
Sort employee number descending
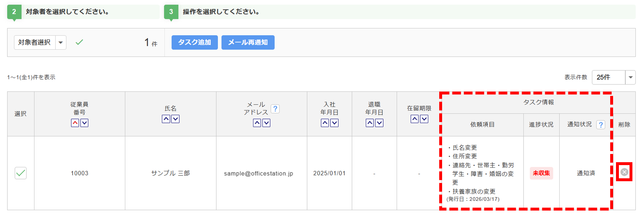84,123
